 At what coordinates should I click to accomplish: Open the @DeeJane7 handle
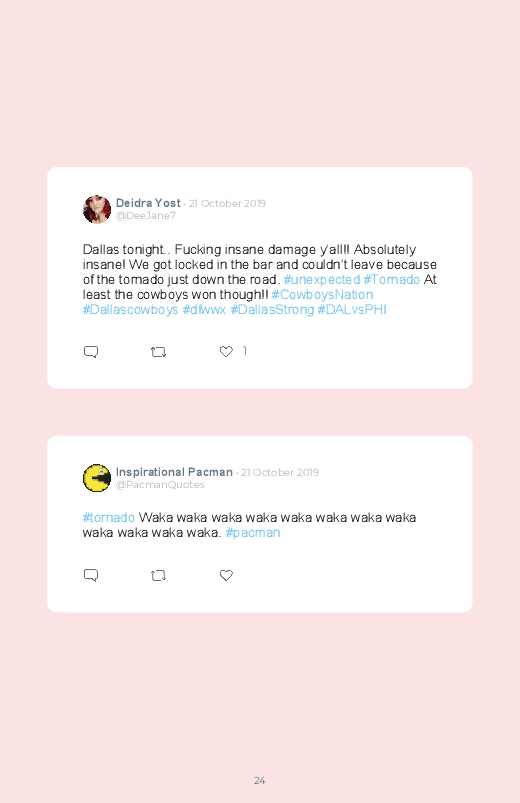click(x=145, y=216)
